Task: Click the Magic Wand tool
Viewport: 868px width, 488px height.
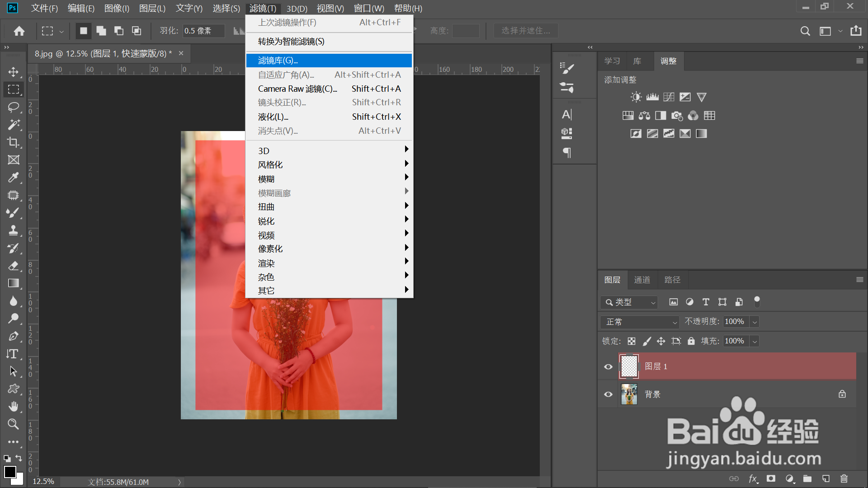Action: click(x=13, y=125)
